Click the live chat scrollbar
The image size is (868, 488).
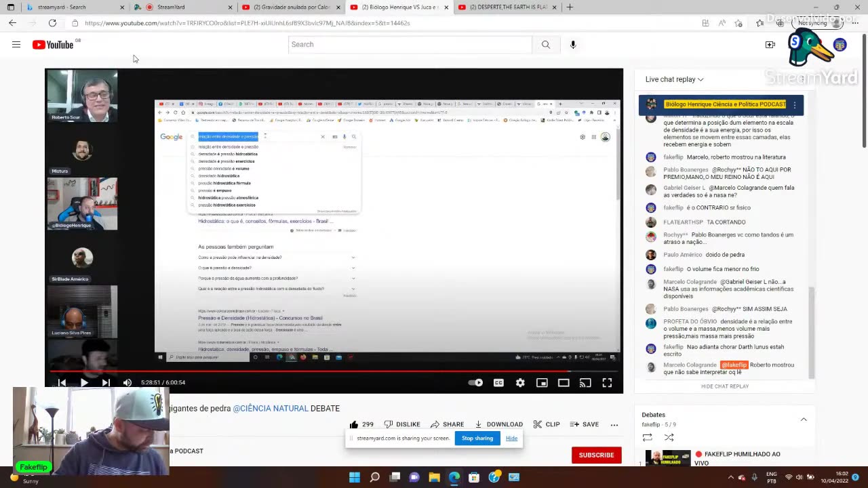click(811, 332)
